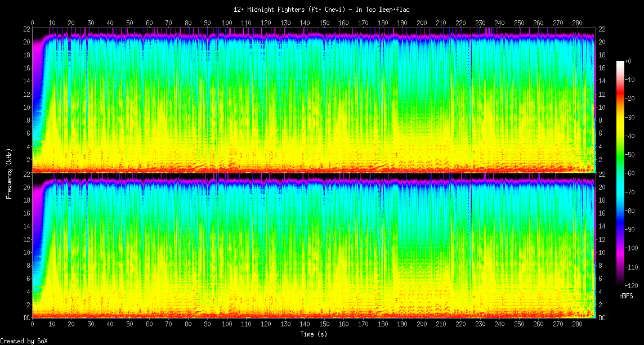Click the 0 tick on bottom time axis
644x345 pixels.
32,325
